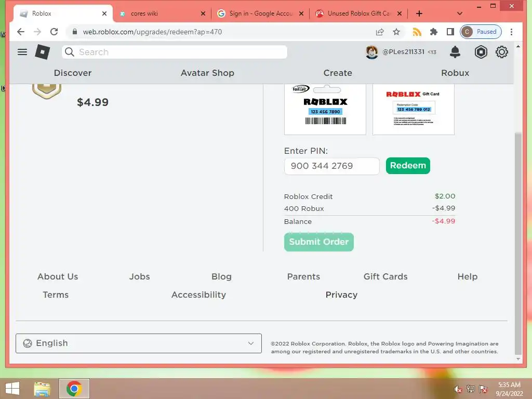Click the muted volume tray icon
Image resolution: width=532 pixels, height=399 pixels.
tap(458, 389)
